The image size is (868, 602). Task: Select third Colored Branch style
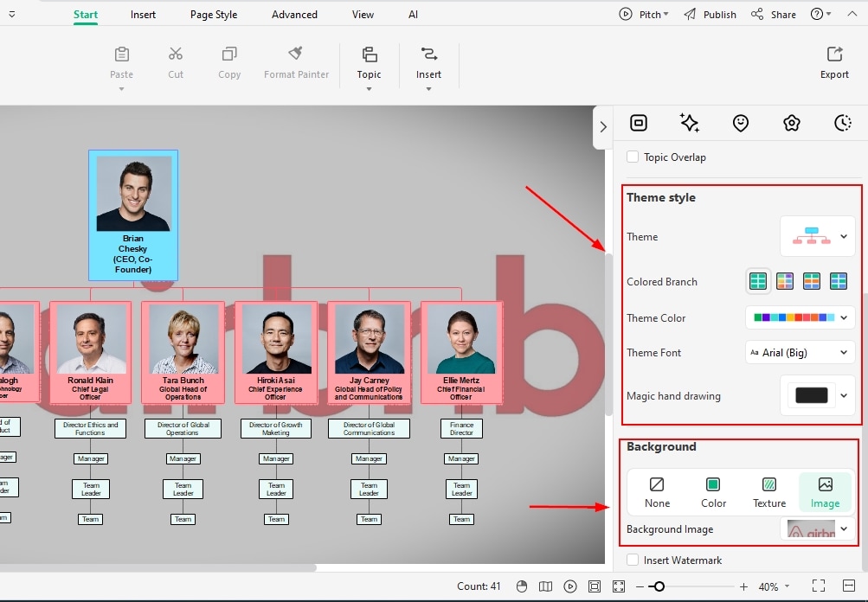pos(812,281)
